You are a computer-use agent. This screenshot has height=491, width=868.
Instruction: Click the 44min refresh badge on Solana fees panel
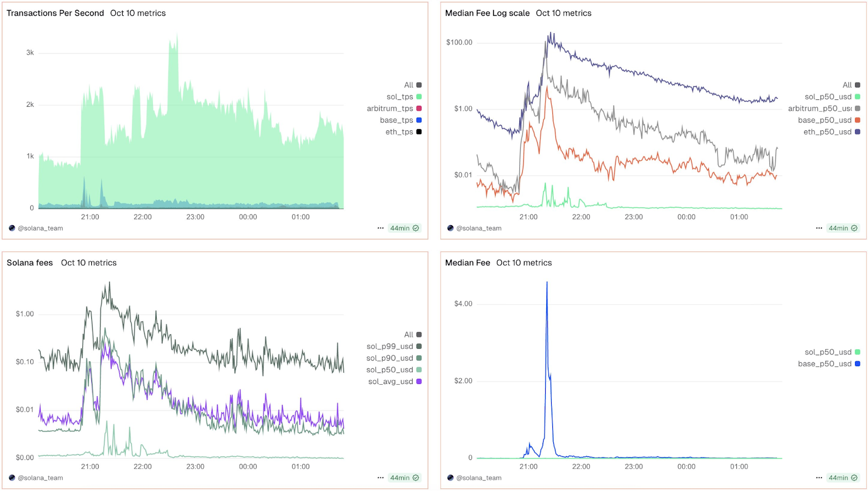[x=405, y=478]
